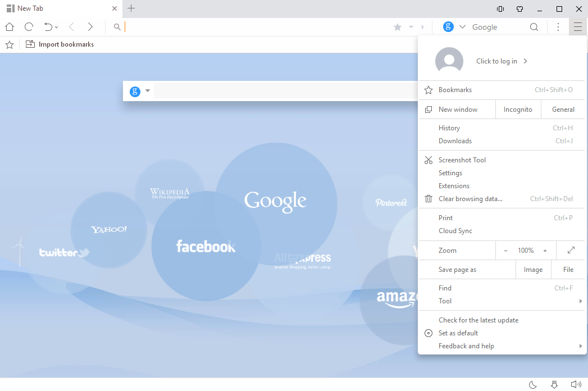Expand Feedback and help submenu
This screenshot has width=588, height=391.
[502, 347]
